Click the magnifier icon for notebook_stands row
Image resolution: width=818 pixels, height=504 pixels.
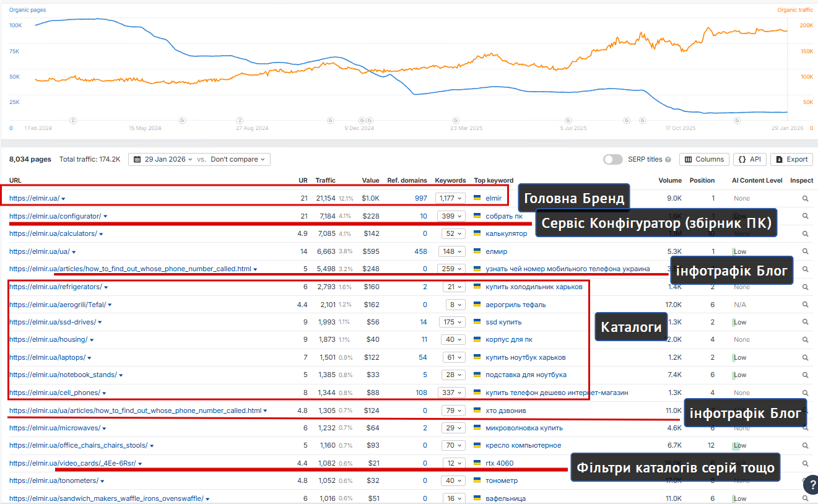805,375
